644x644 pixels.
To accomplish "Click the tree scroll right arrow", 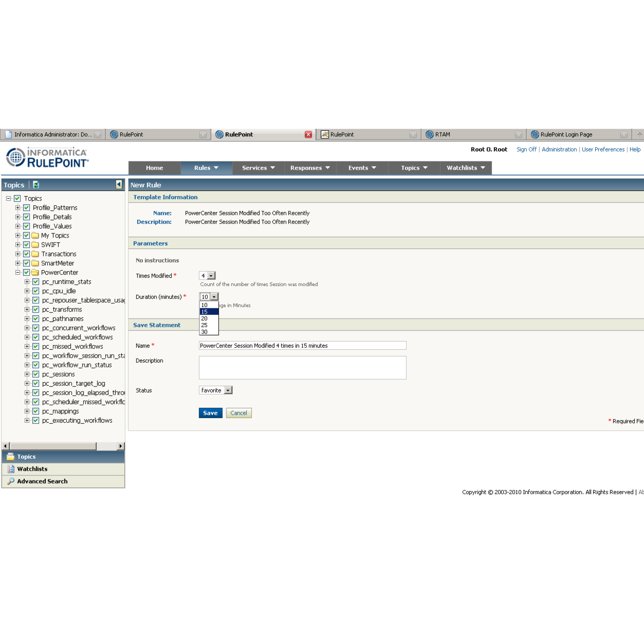I will click(x=120, y=446).
